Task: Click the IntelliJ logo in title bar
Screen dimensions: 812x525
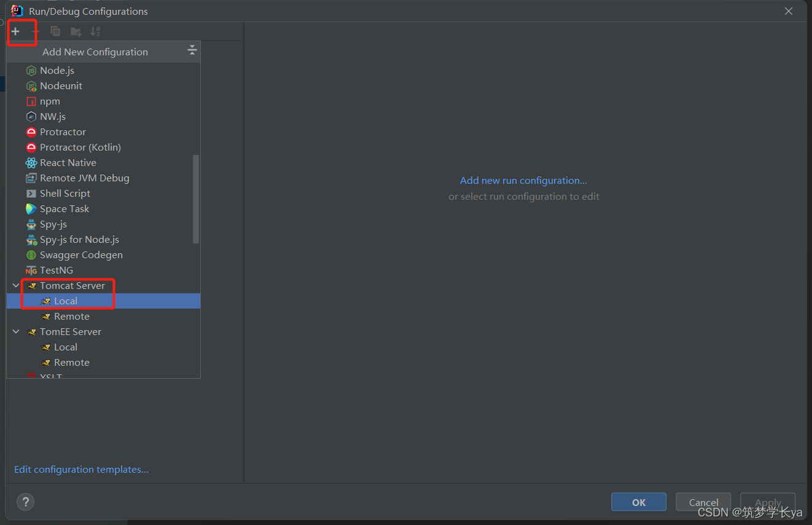Action: tap(17, 10)
